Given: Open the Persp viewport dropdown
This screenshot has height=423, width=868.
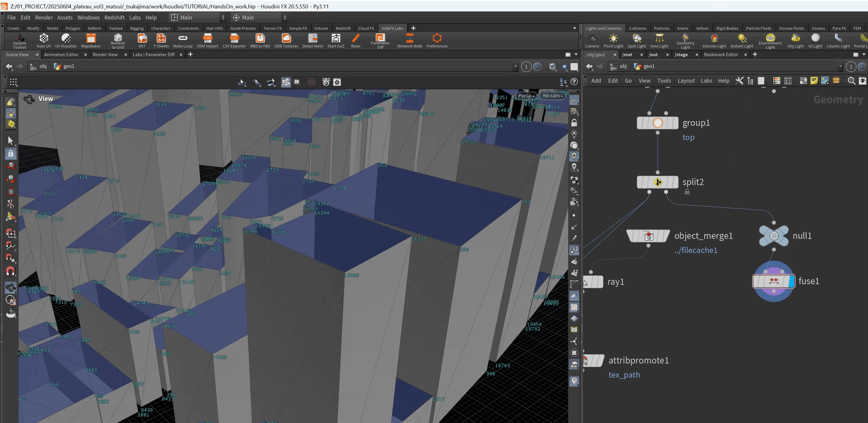Looking at the screenshot, I should pos(526,96).
